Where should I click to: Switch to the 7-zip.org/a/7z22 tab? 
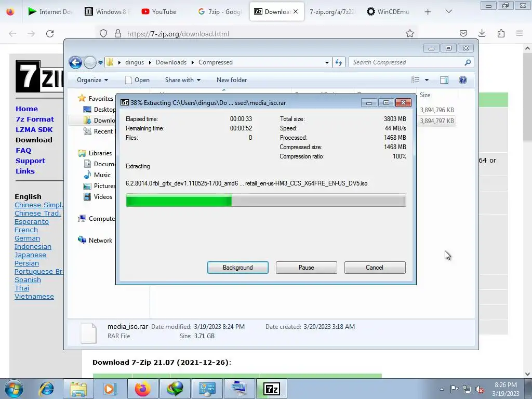pyautogui.click(x=332, y=11)
